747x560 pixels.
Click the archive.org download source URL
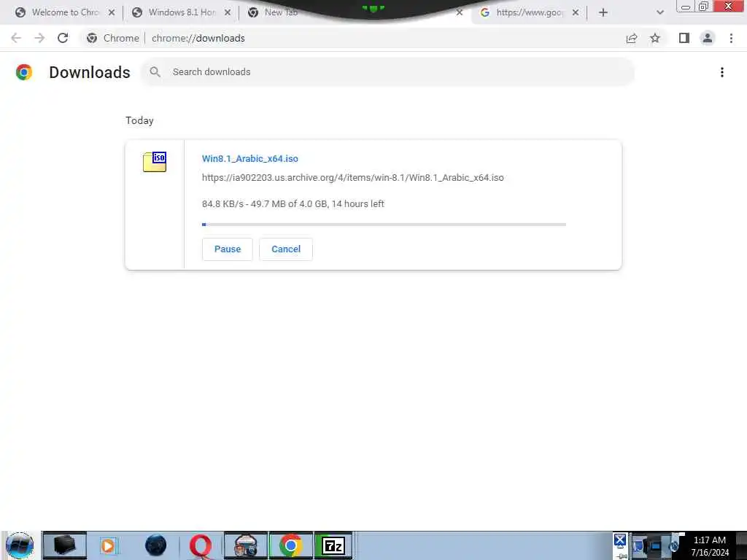tap(352, 178)
